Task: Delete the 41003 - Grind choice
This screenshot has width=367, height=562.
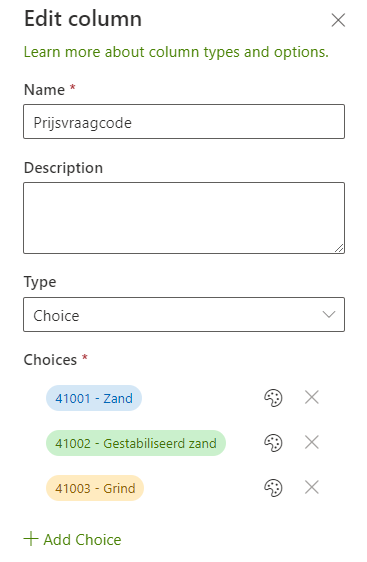Action: pos(312,487)
